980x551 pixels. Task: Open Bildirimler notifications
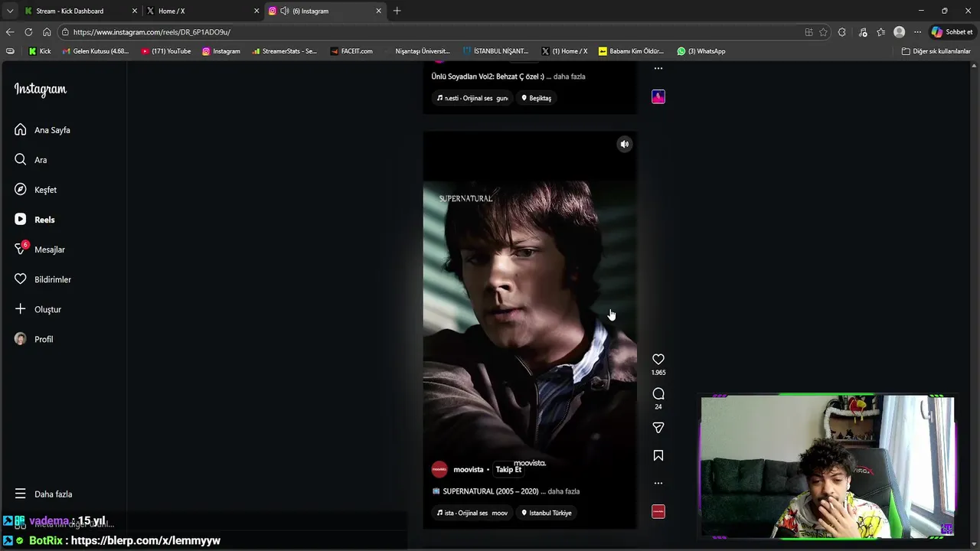(x=42, y=279)
